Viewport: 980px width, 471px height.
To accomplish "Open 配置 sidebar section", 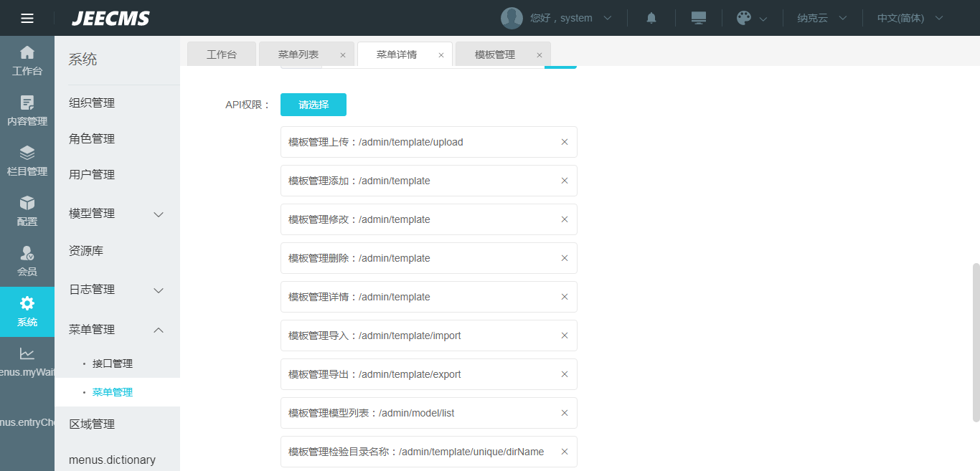I will [27, 211].
